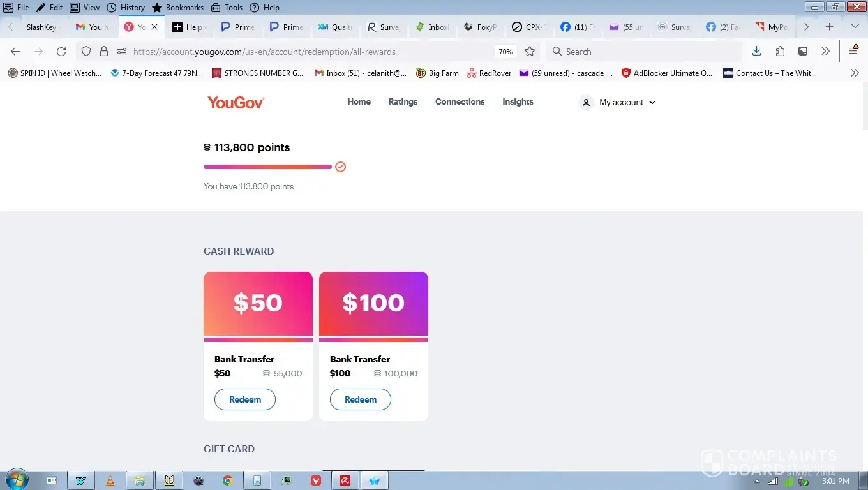Open a new browser tab
Viewport: 868px width, 490px height.
(x=829, y=27)
